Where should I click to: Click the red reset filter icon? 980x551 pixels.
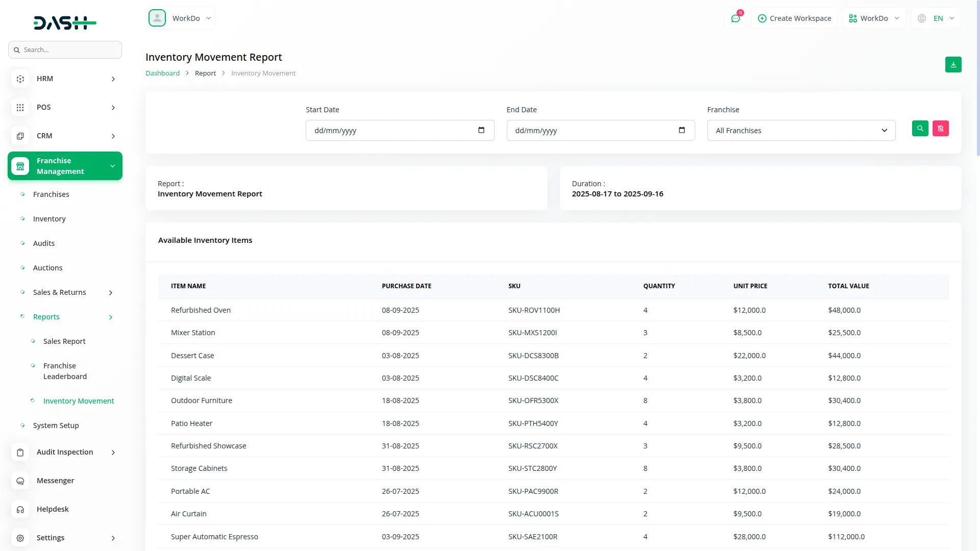click(x=940, y=129)
